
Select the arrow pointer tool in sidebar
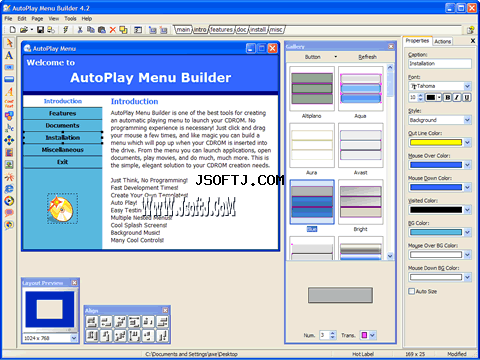[x=9, y=43]
